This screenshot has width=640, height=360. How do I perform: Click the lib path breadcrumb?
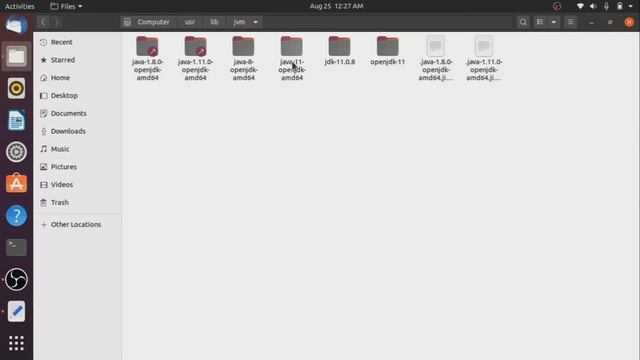[214, 22]
